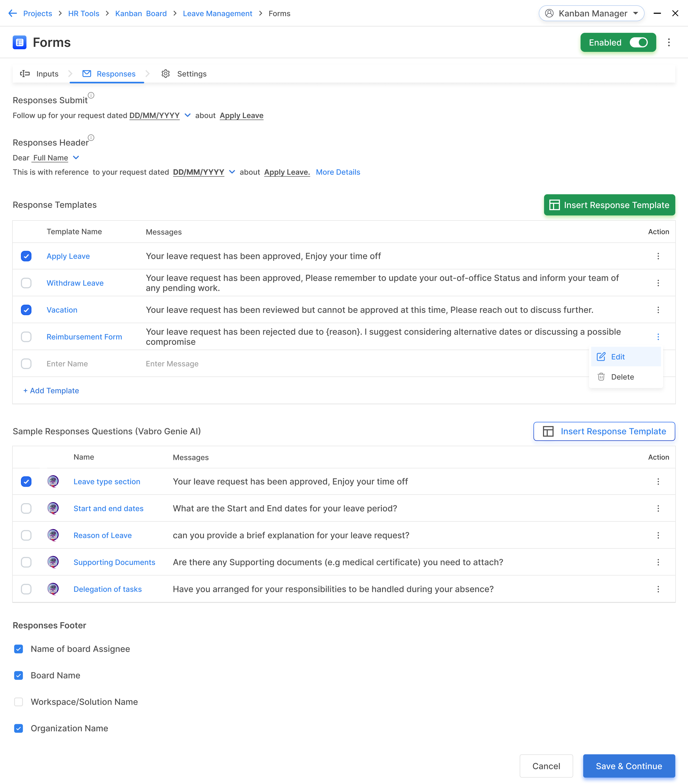Select the Responses tab
This screenshot has height=784, width=688.
tap(109, 74)
